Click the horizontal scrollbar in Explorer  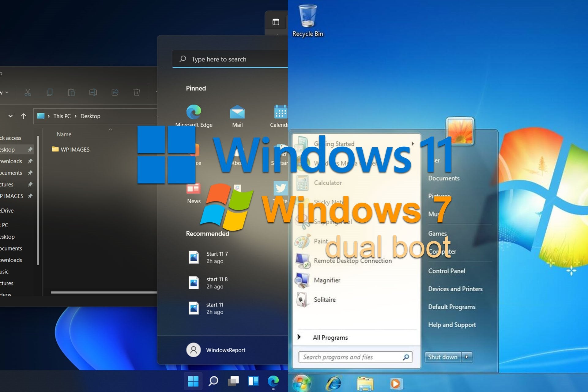point(104,292)
